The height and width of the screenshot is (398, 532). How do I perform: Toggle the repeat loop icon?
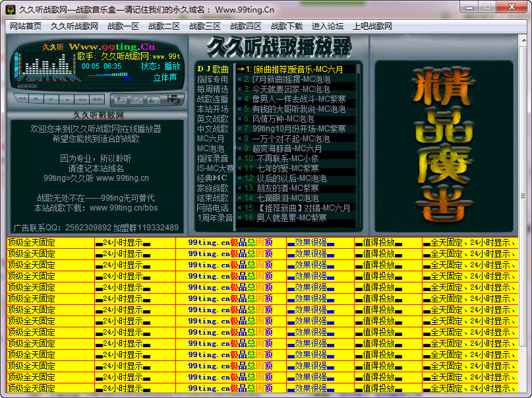click(x=121, y=100)
